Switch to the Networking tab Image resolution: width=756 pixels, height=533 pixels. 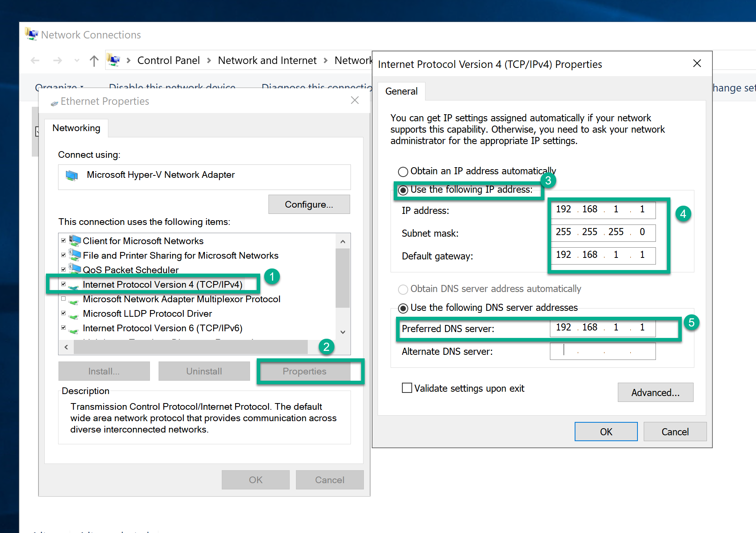coord(77,128)
